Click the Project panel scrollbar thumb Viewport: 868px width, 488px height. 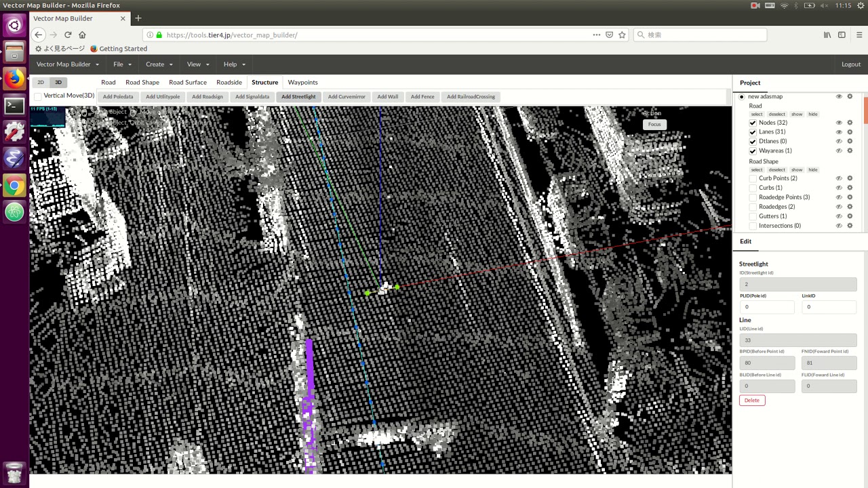click(x=865, y=110)
